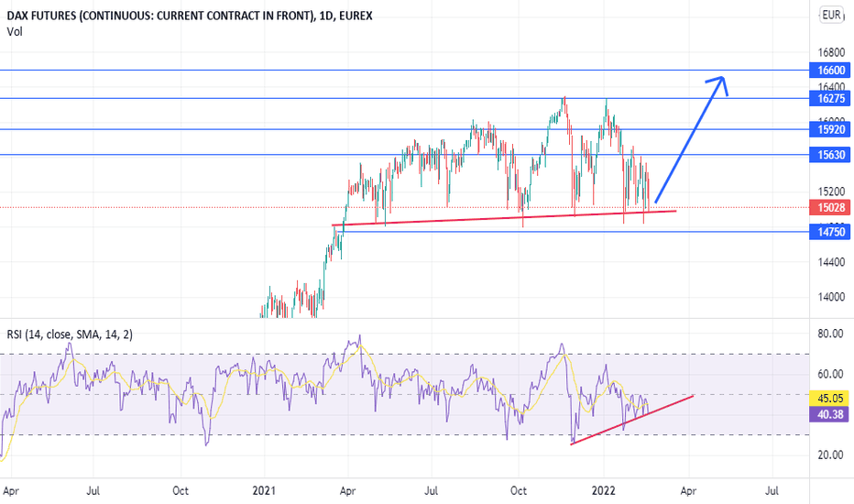Click the 14000 price axis label

pos(831,297)
